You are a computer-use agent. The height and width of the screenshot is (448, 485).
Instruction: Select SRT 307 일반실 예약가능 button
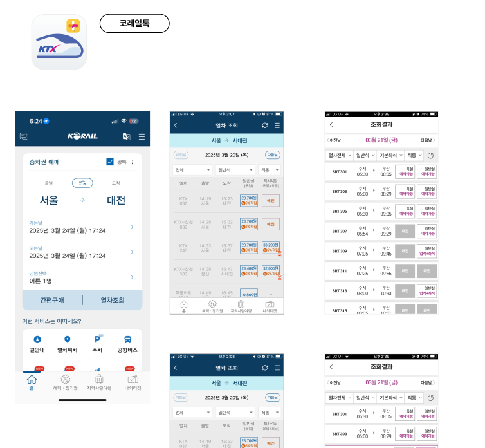pyautogui.click(x=427, y=231)
